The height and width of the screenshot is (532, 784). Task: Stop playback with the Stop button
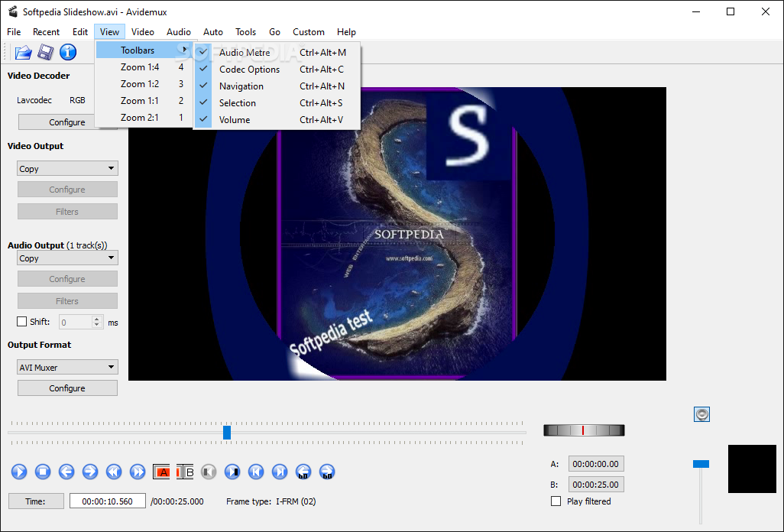43,472
